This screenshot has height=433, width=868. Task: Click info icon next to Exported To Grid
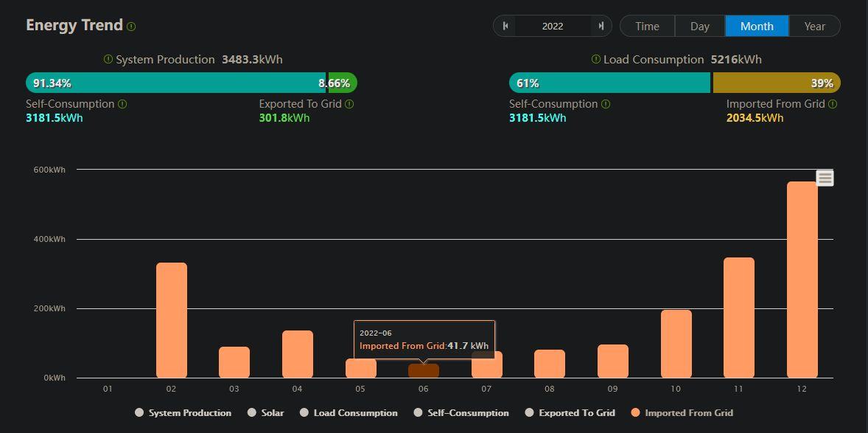(x=349, y=104)
